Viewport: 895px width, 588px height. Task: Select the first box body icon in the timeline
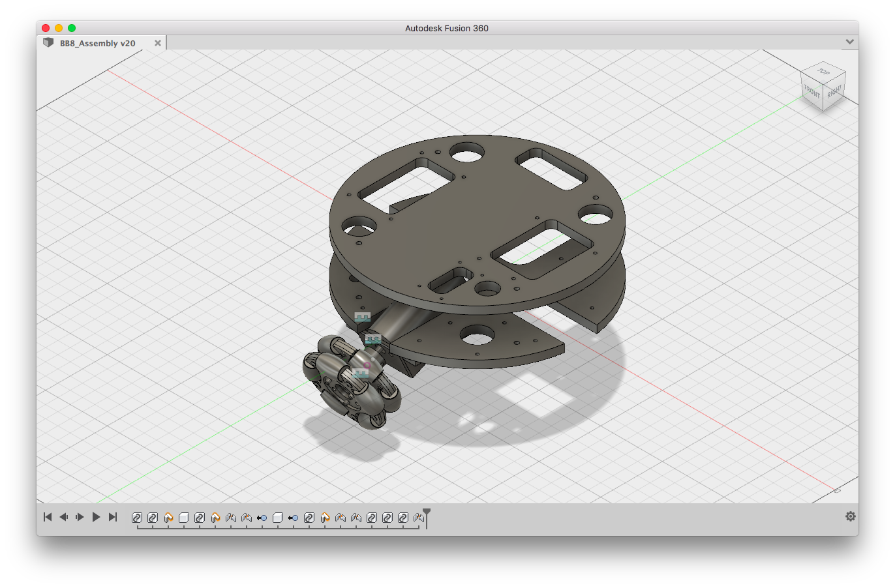(184, 518)
